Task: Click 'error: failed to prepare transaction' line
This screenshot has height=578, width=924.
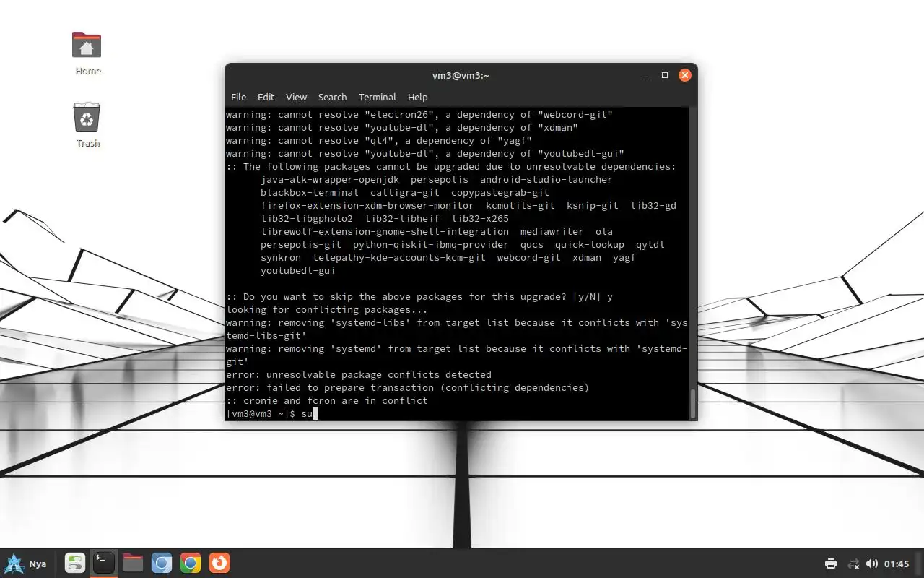Action: pos(408,387)
